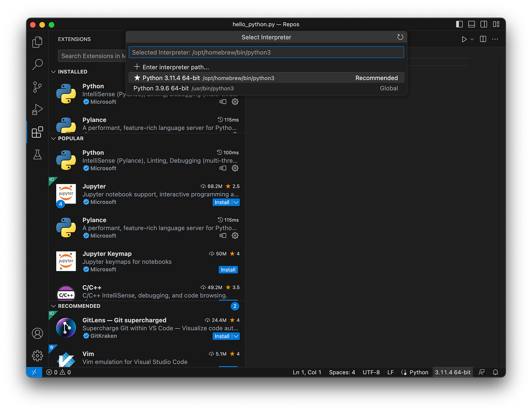
Task: Toggle primary side bar layout icon
Action: [x=460, y=24]
